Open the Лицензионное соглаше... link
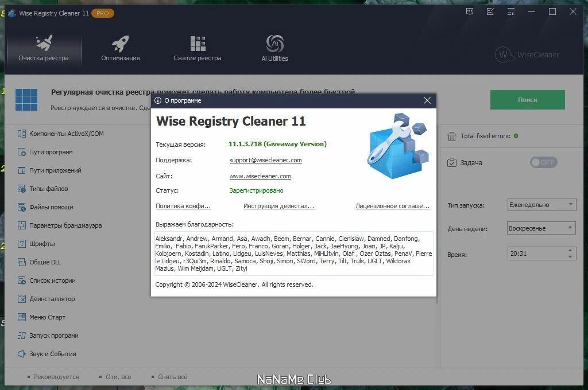588x390 pixels. click(x=393, y=206)
